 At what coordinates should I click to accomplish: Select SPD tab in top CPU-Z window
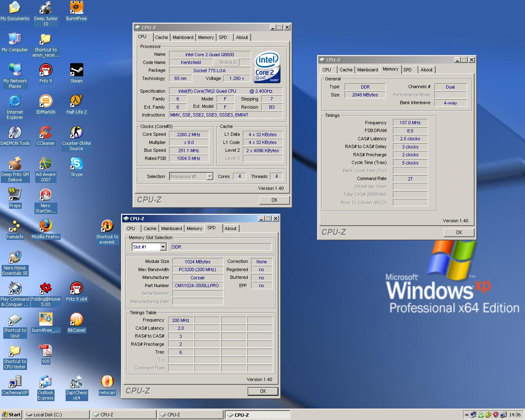point(223,37)
